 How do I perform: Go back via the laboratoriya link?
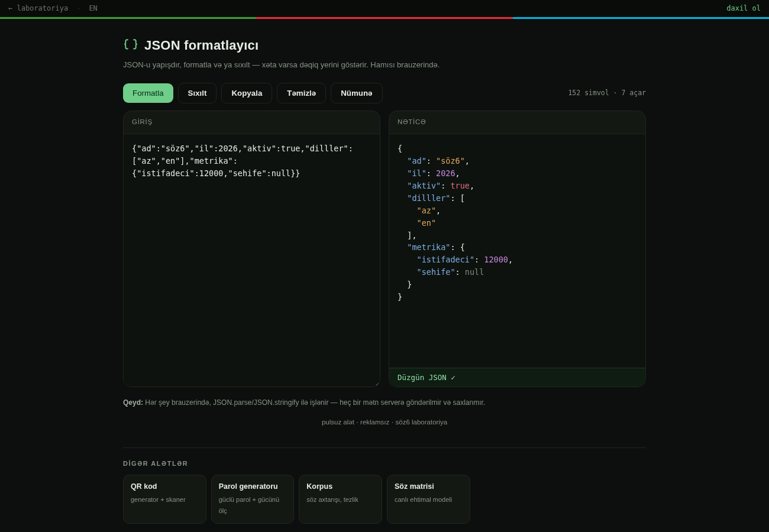pos(38,8)
